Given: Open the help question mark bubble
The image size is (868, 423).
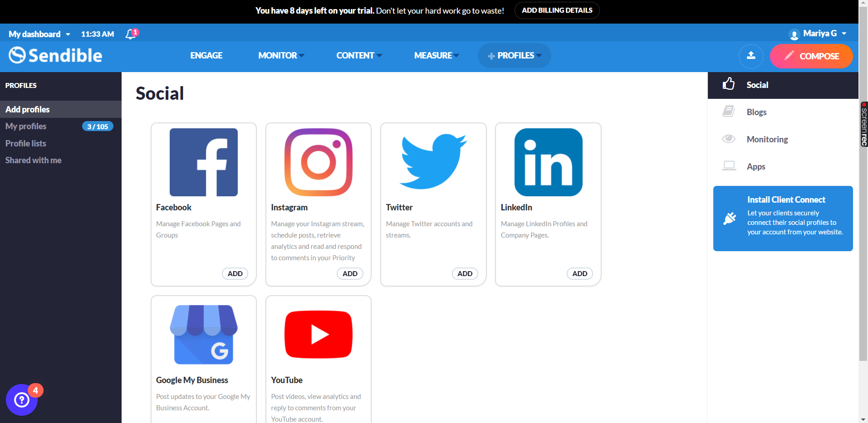Looking at the screenshot, I should coord(22,399).
